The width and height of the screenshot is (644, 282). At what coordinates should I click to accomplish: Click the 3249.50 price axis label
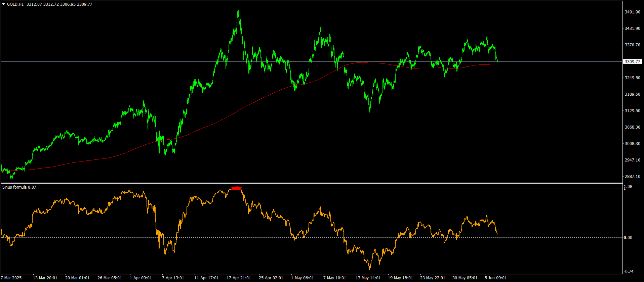click(632, 78)
